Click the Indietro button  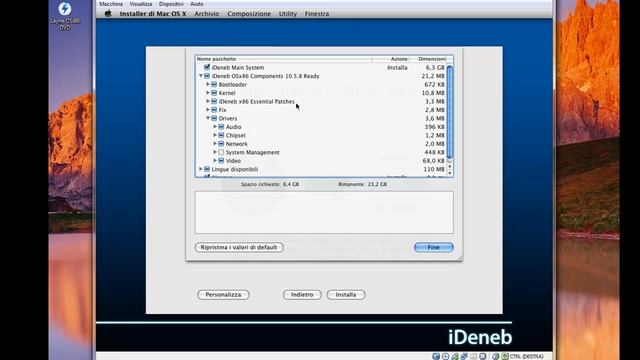click(302, 295)
